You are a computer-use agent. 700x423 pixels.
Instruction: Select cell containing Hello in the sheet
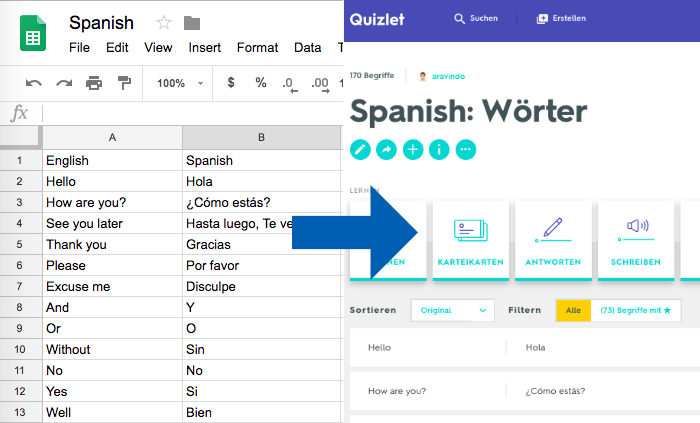(112, 181)
